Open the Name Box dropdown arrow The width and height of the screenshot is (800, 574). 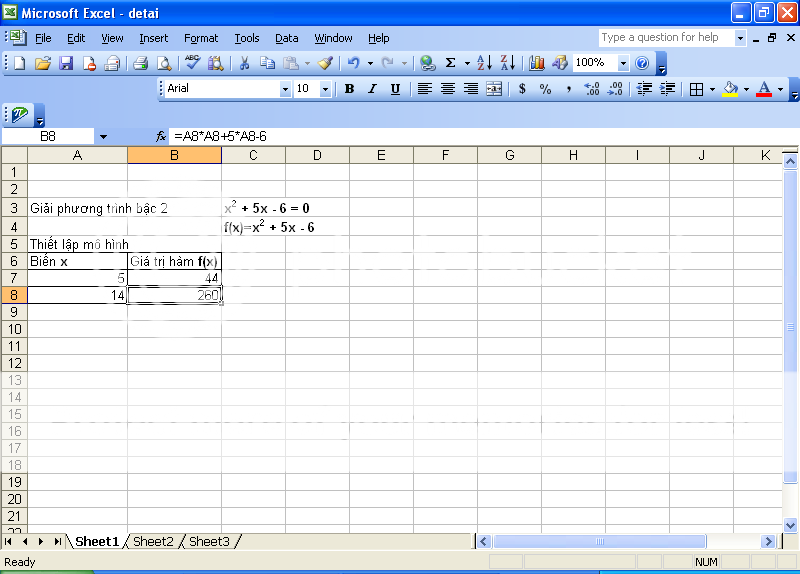click(103, 136)
